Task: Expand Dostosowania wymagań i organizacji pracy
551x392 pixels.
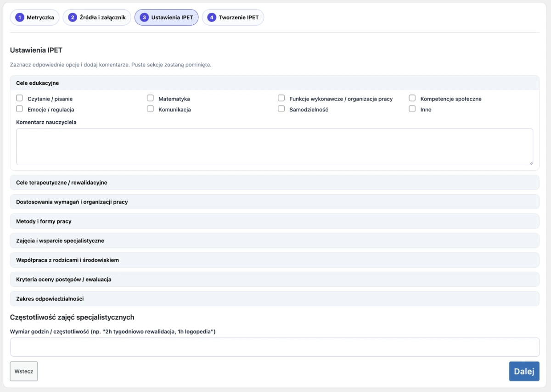Action: (x=274, y=202)
